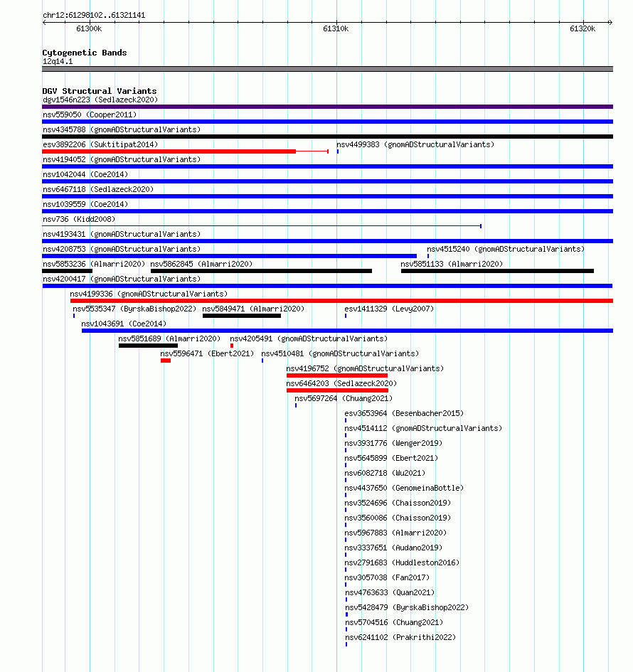Select the nsv736 (Kidd2008) label
This screenshot has height=672, width=633.
point(79,220)
